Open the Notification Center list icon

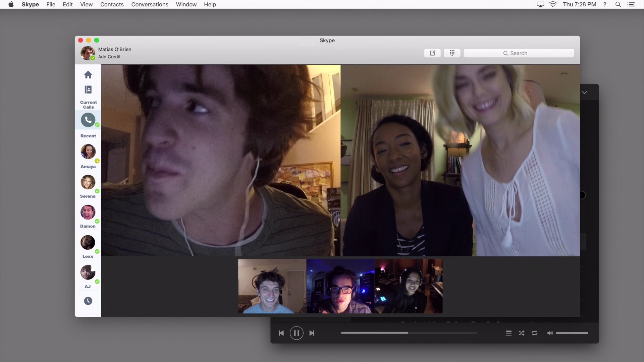pyautogui.click(x=631, y=4)
